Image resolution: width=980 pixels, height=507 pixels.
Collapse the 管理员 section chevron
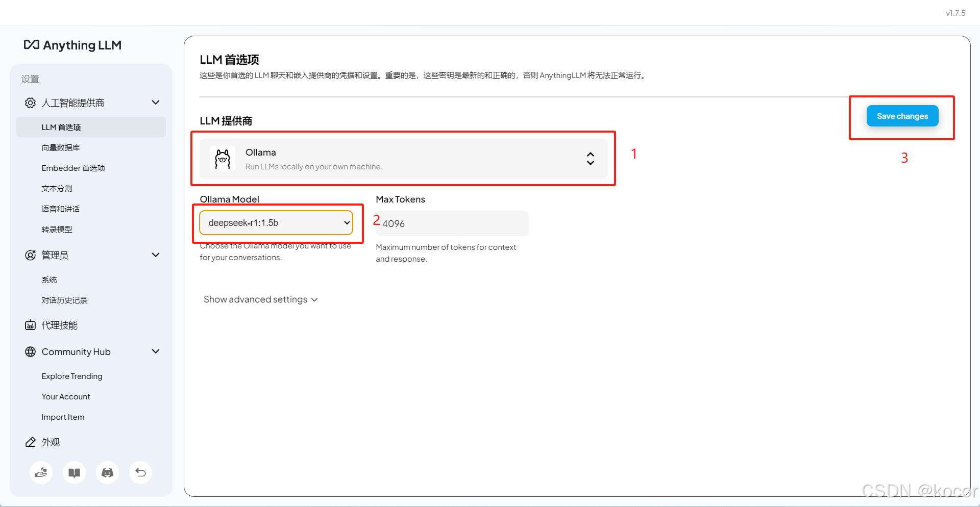tap(156, 255)
